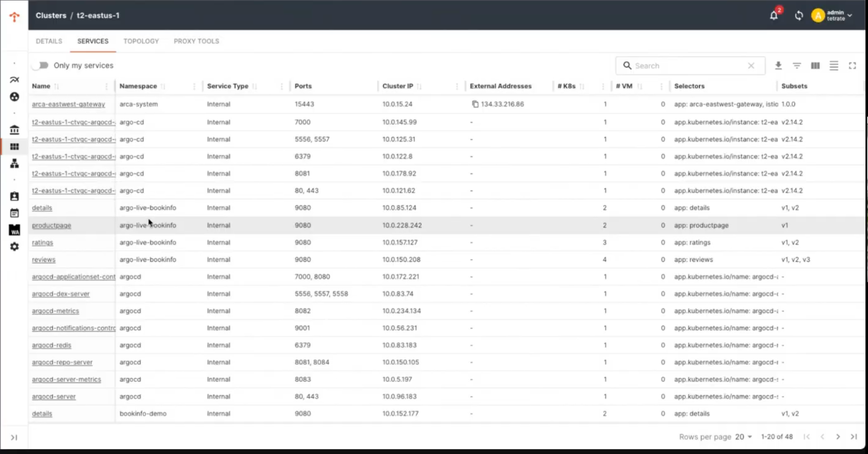This screenshot has height=454, width=868.
Task: Open # K8s column options menu
Action: tap(603, 86)
